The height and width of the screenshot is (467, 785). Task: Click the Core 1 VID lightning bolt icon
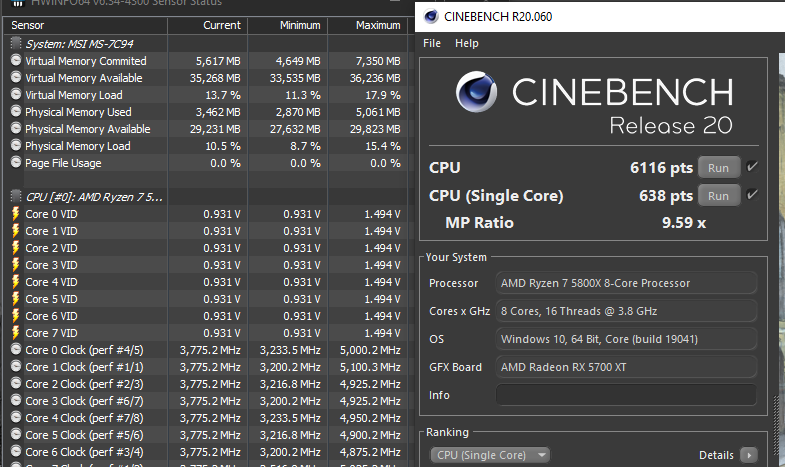(16, 231)
